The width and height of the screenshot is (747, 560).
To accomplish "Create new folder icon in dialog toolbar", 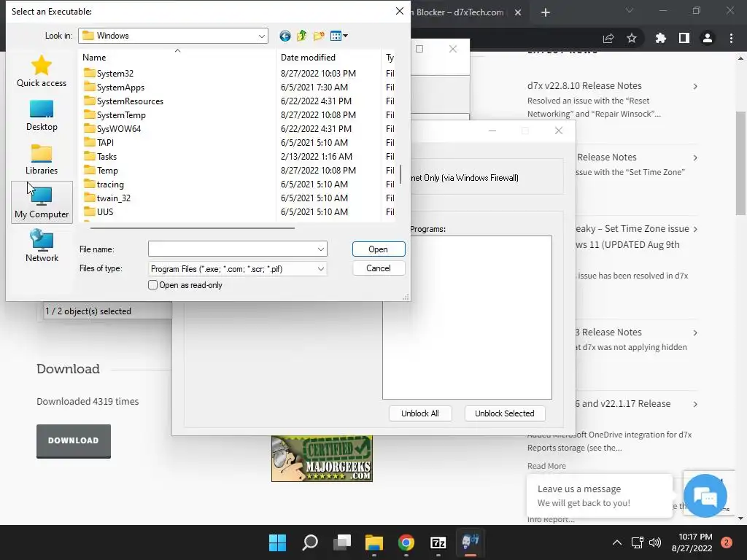I will tap(319, 36).
